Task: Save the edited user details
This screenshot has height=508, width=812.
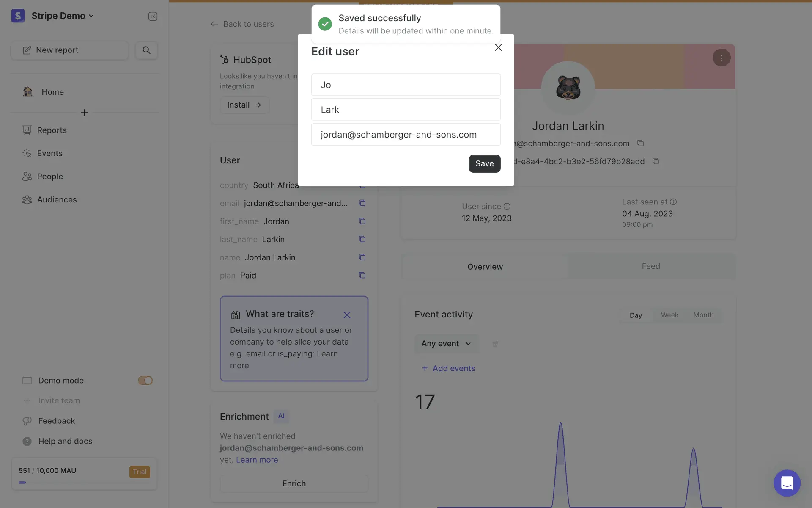Action: coord(484,163)
